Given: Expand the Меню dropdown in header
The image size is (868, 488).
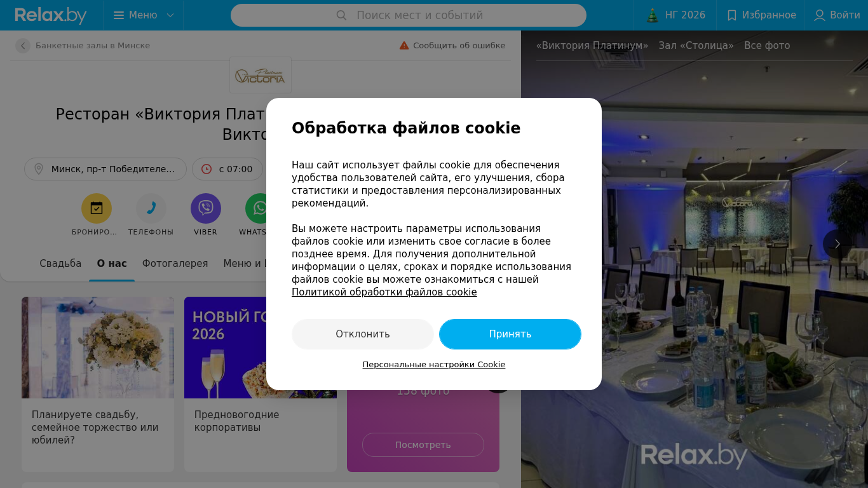Looking at the screenshot, I should click(x=144, y=15).
